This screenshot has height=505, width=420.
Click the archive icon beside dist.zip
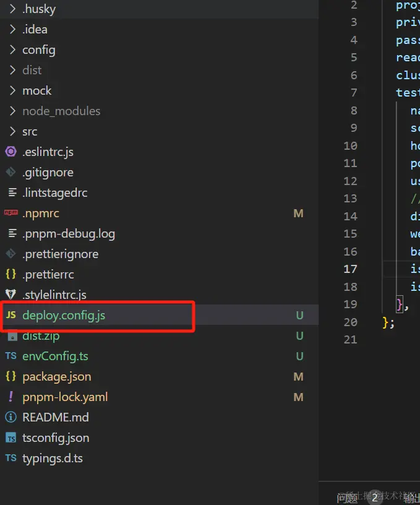[12, 336]
